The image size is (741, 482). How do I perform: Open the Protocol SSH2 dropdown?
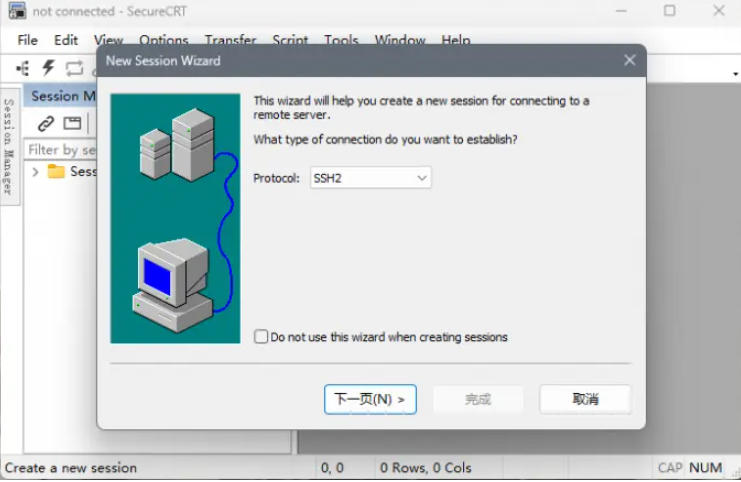click(x=370, y=178)
